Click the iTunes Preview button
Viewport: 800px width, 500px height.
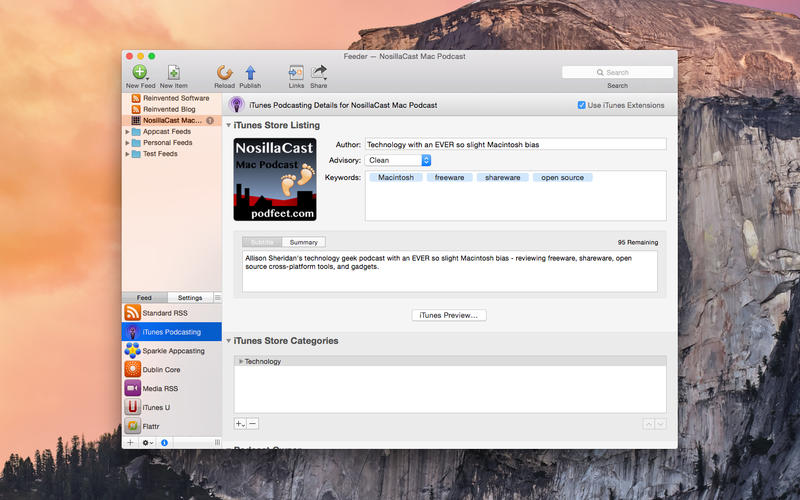click(449, 315)
